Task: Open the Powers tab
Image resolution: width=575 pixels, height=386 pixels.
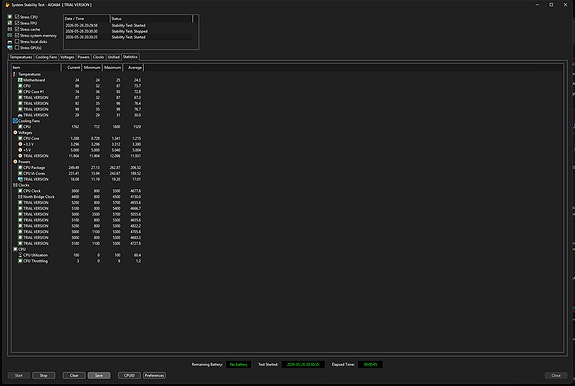Action: (84, 57)
